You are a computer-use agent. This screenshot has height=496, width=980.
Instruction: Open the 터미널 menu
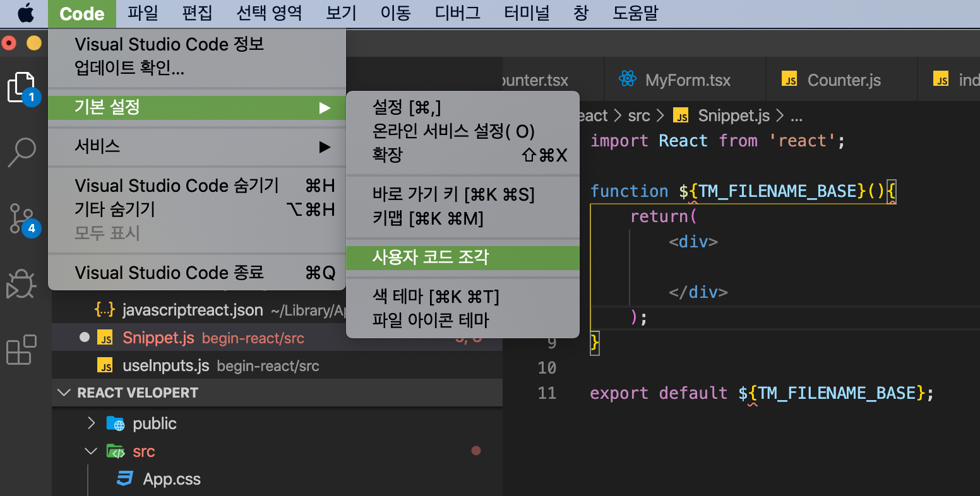pos(527,13)
